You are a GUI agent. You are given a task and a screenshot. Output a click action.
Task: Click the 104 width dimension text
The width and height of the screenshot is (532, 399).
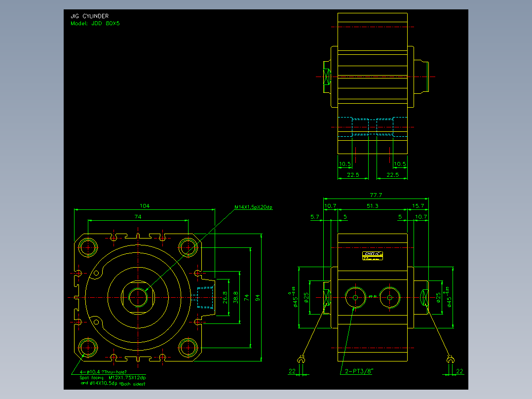[145, 206]
